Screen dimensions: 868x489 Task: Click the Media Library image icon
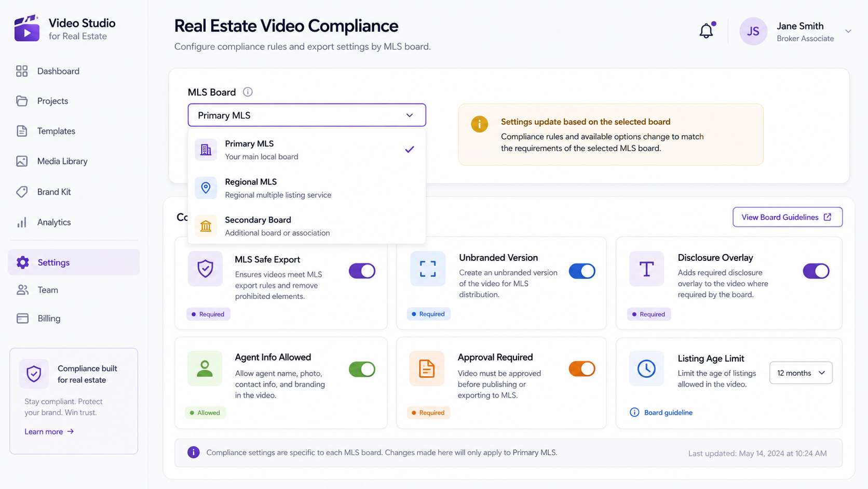point(22,161)
